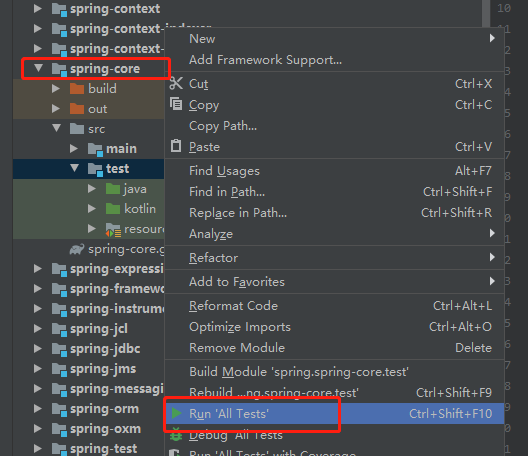Click the Copy icon in context menu
The image size is (528, 456).
click(176, 104)
